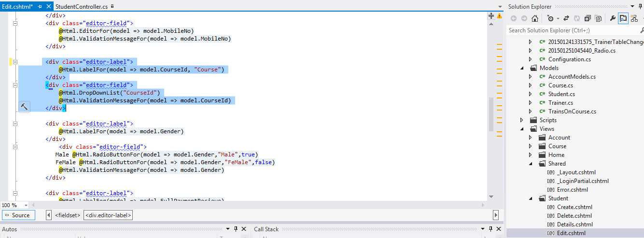Close the Edit.cshtml tab with its X

[x=49, y=7]
